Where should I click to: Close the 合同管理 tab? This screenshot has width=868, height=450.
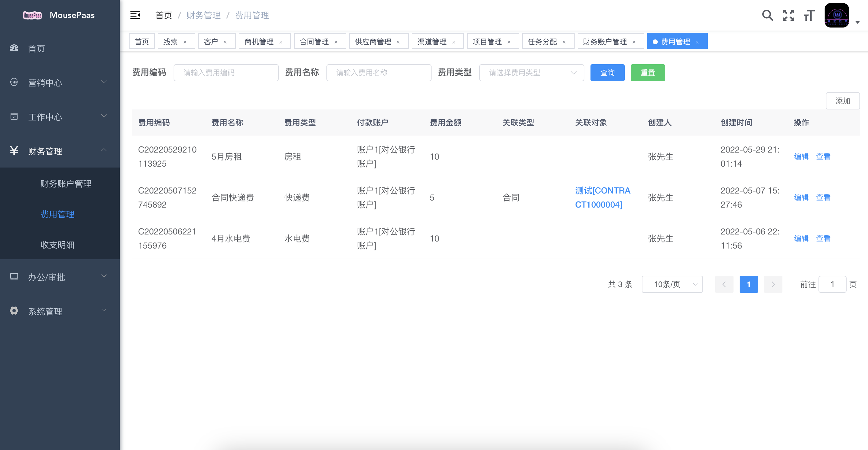click(336, 42)
